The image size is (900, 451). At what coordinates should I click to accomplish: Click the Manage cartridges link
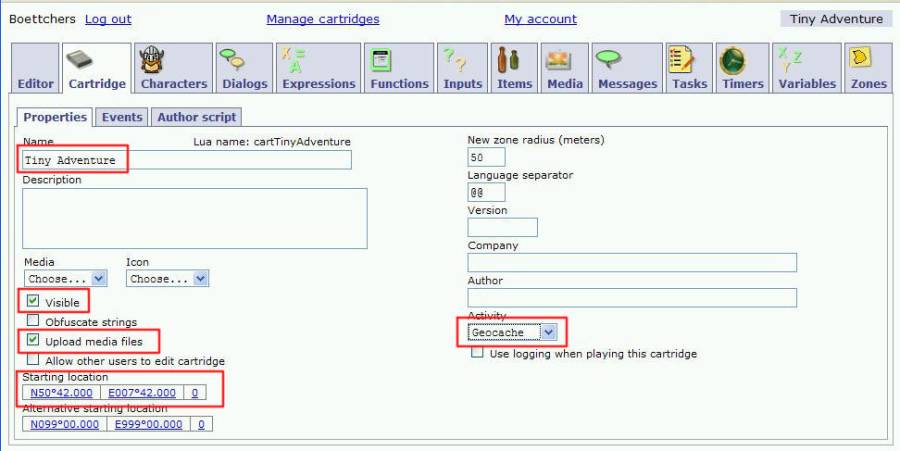pyautogui.click(x=322, y=19)
